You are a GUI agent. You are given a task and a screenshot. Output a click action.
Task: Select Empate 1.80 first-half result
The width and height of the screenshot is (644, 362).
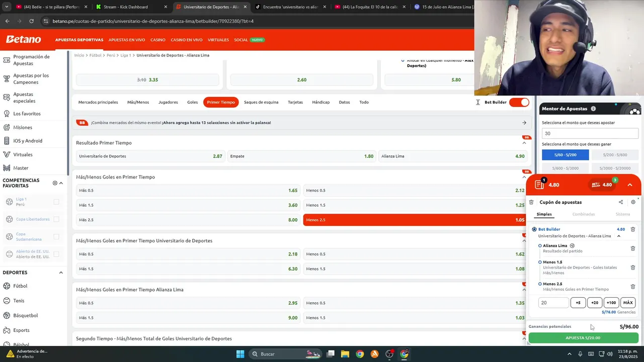tap(301, 156)
